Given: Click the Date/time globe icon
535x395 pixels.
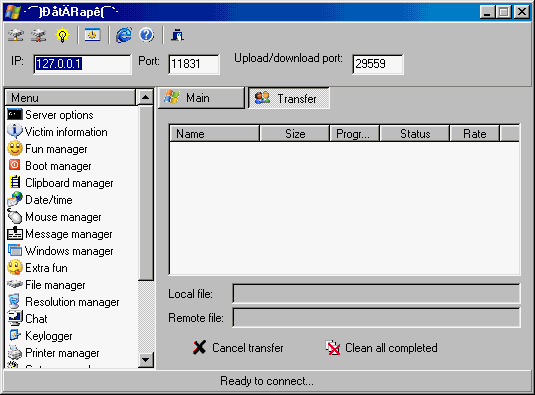Looking at the screenshot, I should [15, 199].
